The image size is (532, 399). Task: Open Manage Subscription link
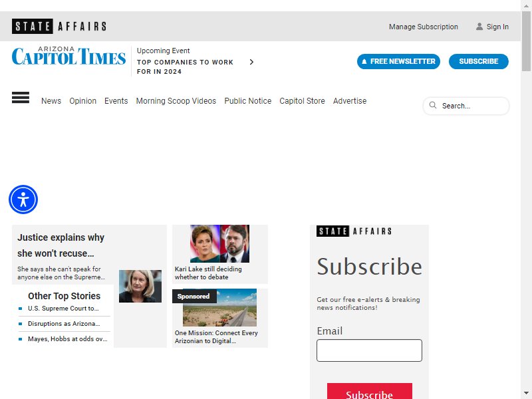(x=424, y=27)
